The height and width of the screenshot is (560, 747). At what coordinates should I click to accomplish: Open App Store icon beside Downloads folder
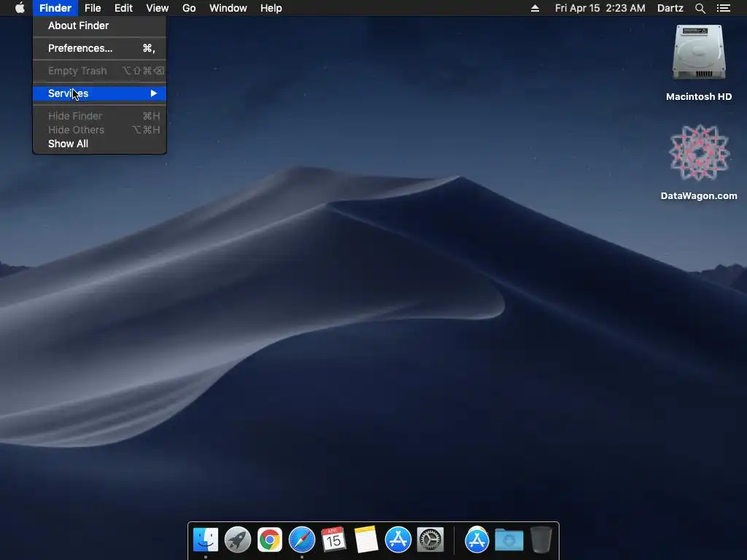(x=476, y=540)
